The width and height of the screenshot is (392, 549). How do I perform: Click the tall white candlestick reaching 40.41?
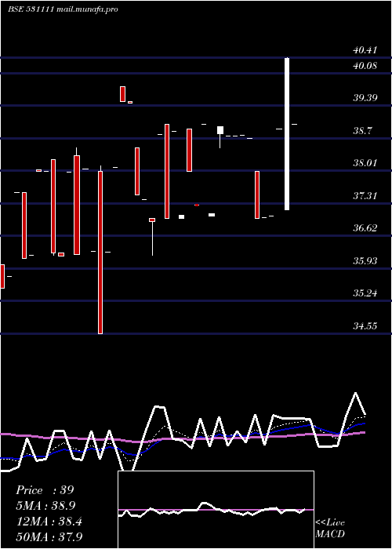click(287, 134)
